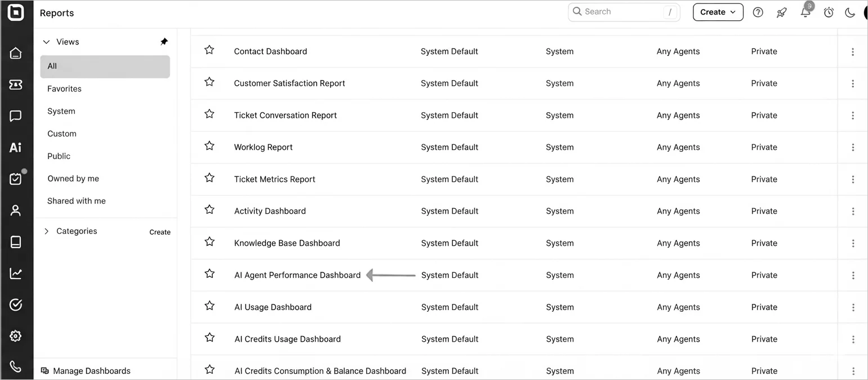868x380 pixels.
Task: Open more options for Activity Dashboard
Action: tap(853, 211)
